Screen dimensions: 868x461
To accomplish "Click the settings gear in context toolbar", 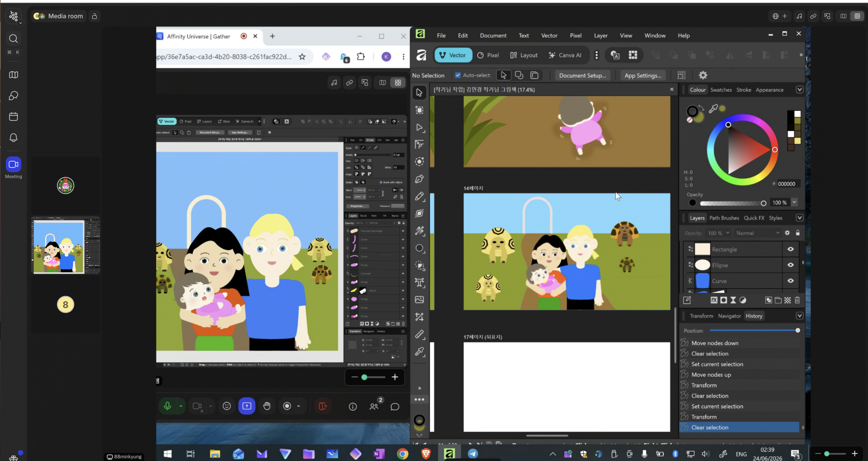I will (x=703, y=75).
